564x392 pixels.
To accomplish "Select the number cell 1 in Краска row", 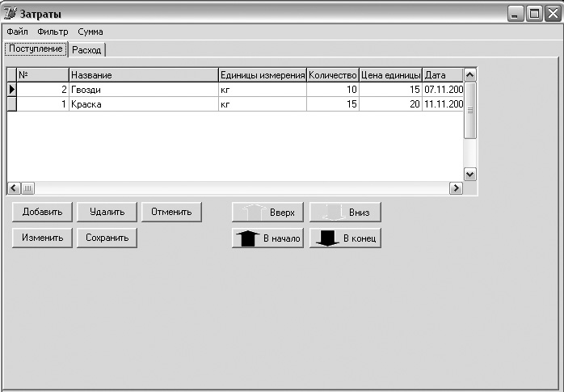I will (x=43, y=104).
